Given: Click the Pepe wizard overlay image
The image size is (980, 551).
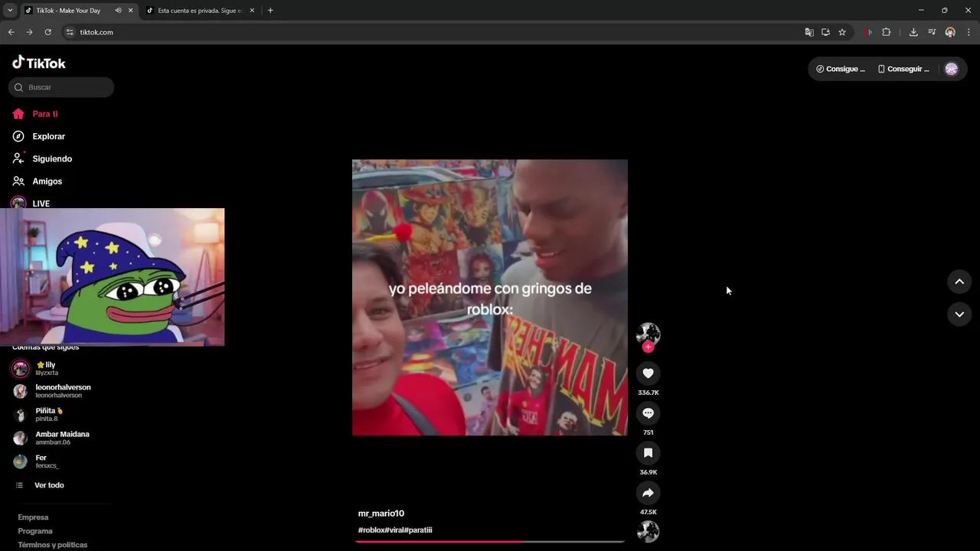Looking at the screenshot, I should 113,277.
